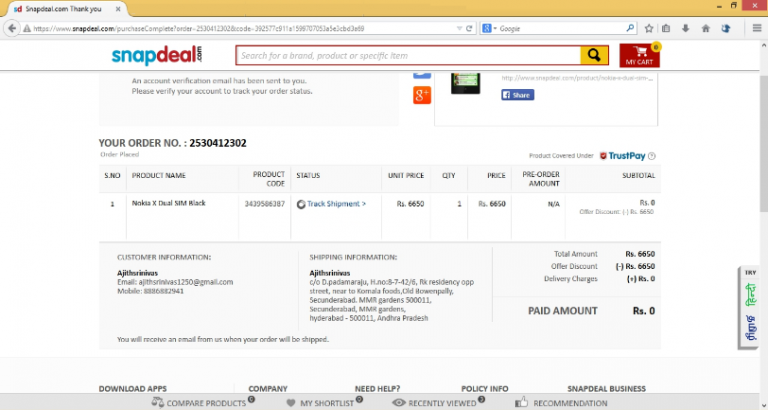Select the Nokia X Dual SIM Black product name
Image resolution: width=768 pixels, height=410 pixels.
168,203
